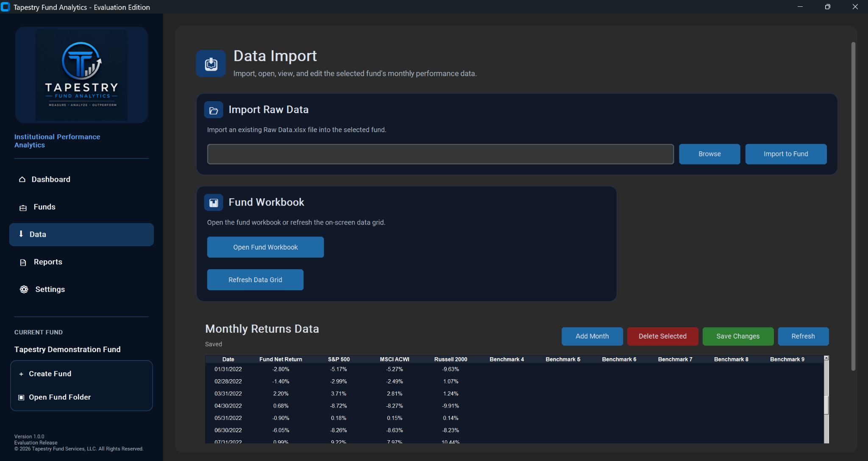This screenshot has height=461, width=868.
Task: Click the Browse button
Action: click(x=709, y=154)
